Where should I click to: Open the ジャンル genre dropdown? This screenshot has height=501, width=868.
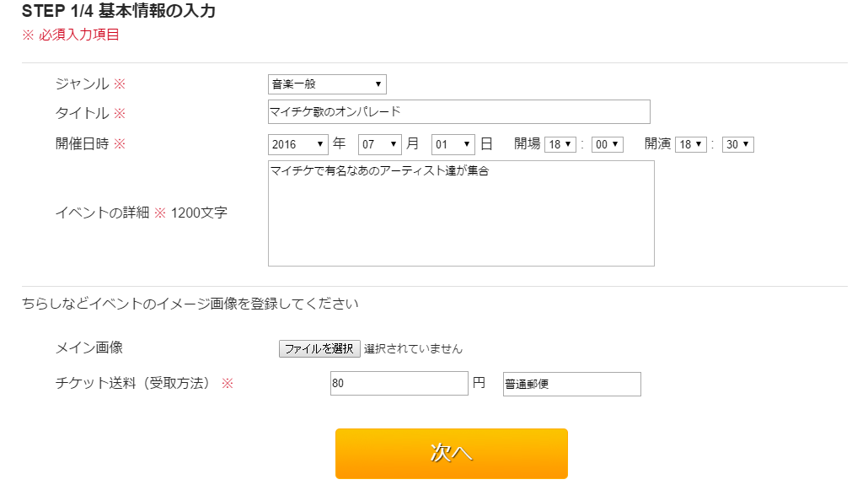[x=327, y=84]
